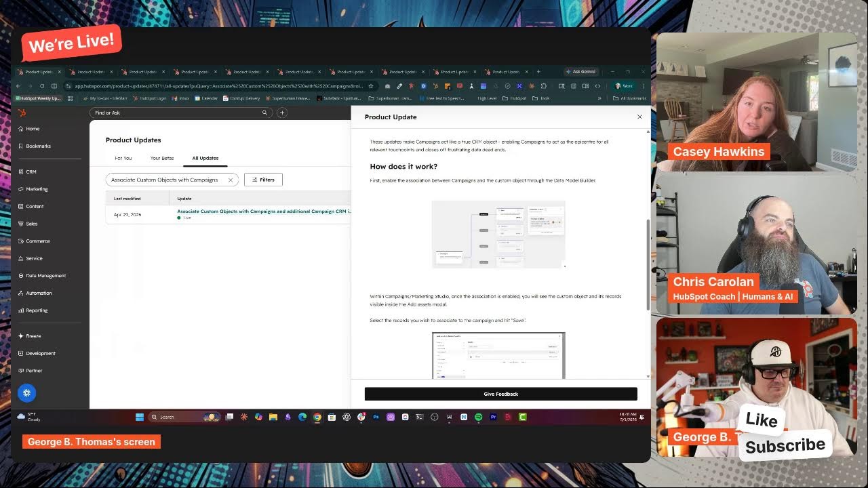The width and height of the screenshot is (868, 488).
Task: Open Microsoft Edge from the taskbar
Action: 302,417
